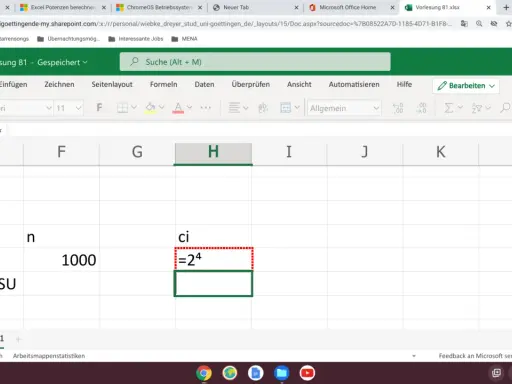Click the text alignment icon

[x=234, y=108]
